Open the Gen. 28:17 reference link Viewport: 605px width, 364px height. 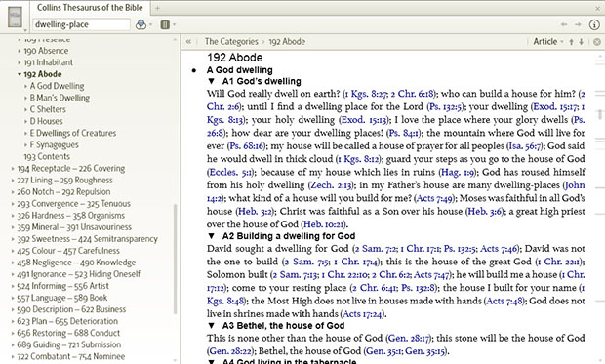click(408, 338)
